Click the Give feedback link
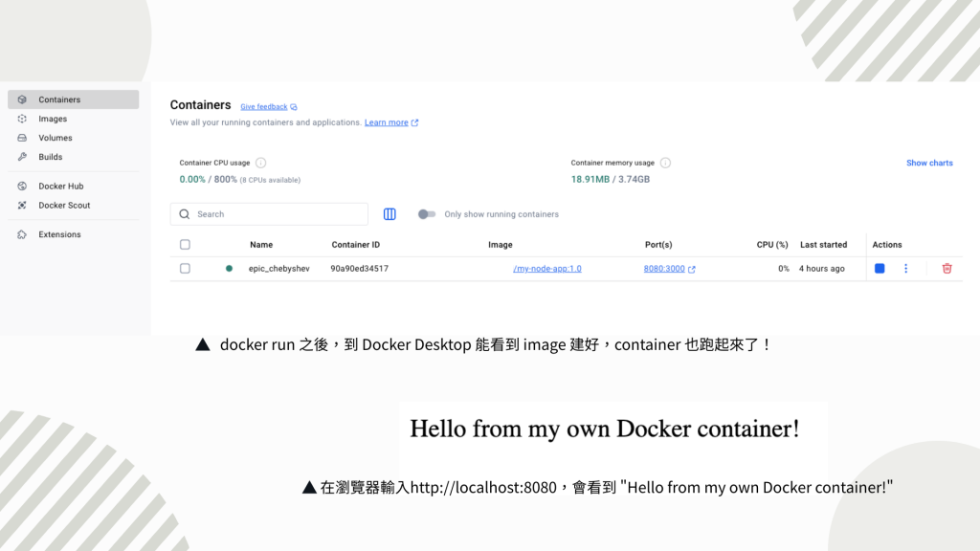Viewport: 980px width, 551px height. click(264, 107)
